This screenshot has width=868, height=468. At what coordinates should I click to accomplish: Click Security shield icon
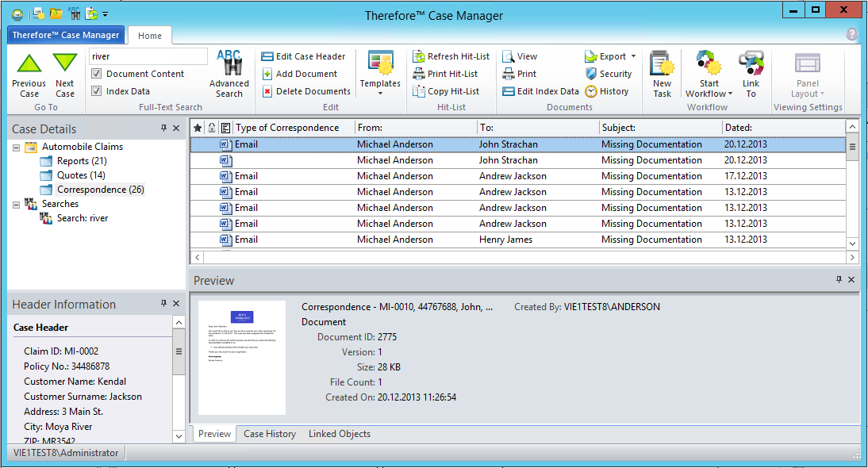coord(591,74)
